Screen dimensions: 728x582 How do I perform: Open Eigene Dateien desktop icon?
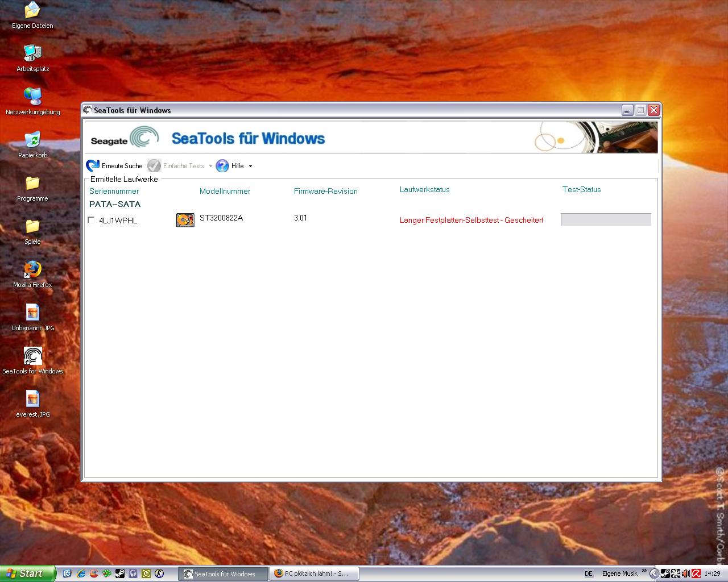coord(32,15)
